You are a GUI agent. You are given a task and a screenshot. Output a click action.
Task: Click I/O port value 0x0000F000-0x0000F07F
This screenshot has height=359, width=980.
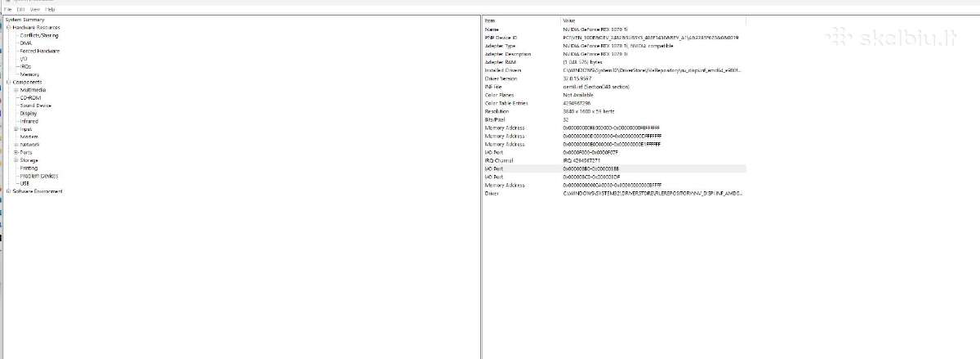point(591,152)
